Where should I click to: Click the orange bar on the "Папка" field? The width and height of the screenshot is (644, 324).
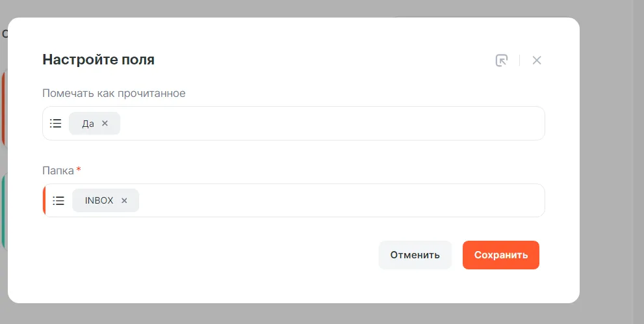(x=44, y=200)
